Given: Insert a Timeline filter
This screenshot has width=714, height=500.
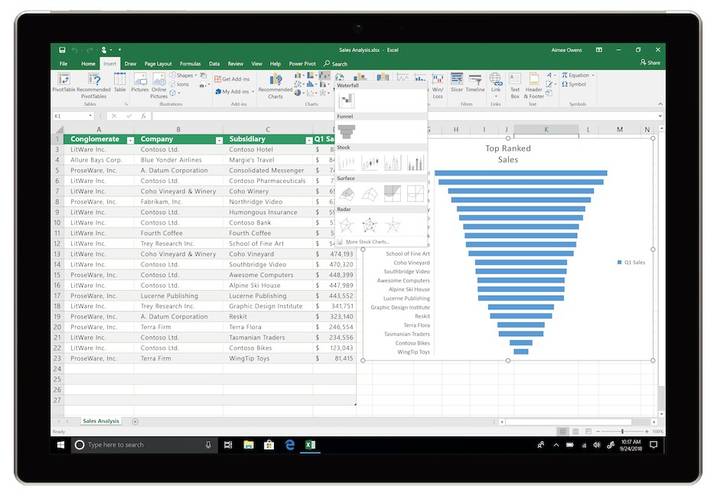Looking at the screenshot, I should point(475,82).
